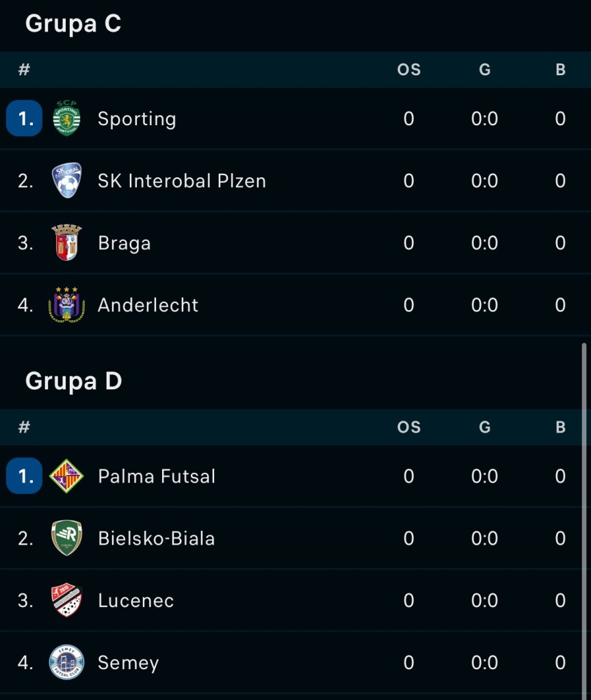Click the G column header in Grupa D
591x700 pixels.
click(484, 428)
